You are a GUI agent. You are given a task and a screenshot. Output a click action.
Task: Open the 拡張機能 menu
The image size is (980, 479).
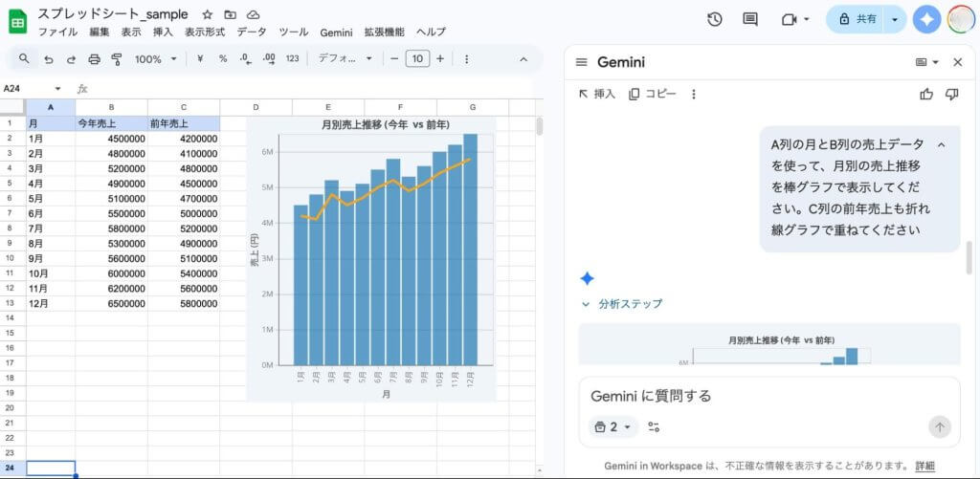(385, 33)
